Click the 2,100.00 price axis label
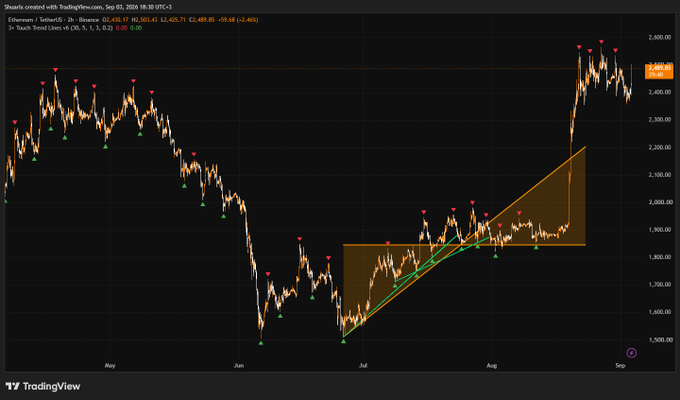Screen dimensions: 680x400 (660, 175)
